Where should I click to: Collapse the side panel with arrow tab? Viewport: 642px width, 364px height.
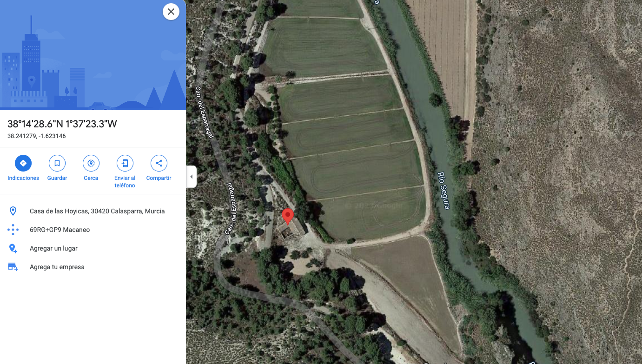click(191, 177)
